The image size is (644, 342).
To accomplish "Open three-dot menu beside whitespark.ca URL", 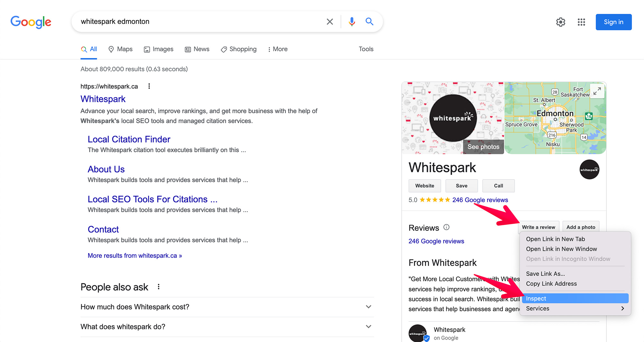I will pos(149,86).
